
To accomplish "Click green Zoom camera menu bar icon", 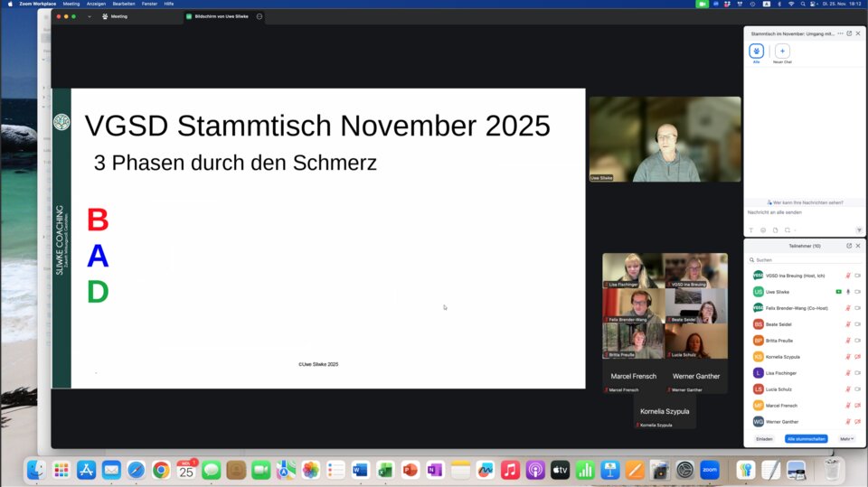I will pyautogui.click(x=702, y=4).
